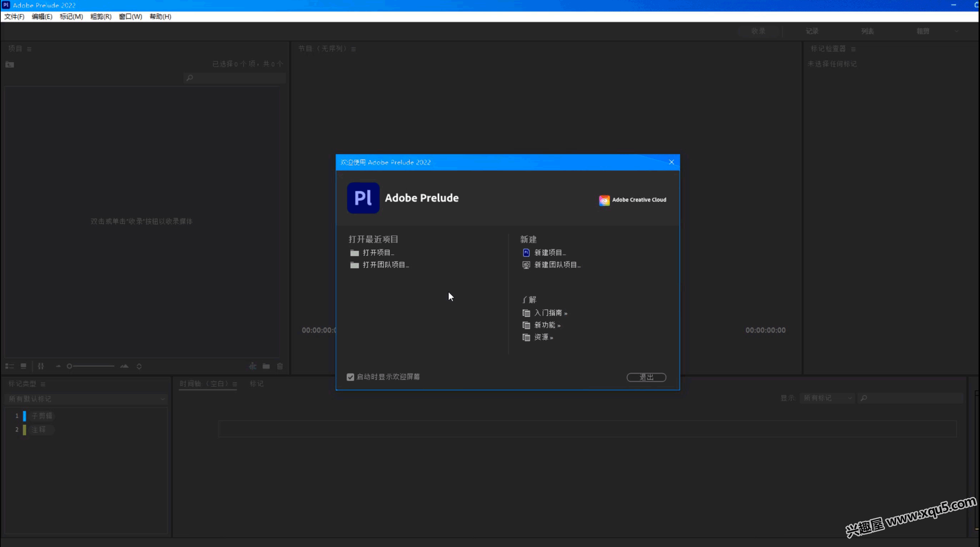Switch project panel to list view
980x547 pixels.
[10, 366]
